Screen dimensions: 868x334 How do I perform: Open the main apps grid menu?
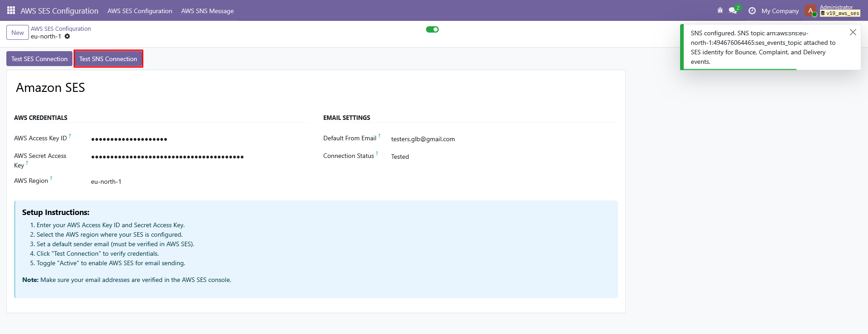11,10
